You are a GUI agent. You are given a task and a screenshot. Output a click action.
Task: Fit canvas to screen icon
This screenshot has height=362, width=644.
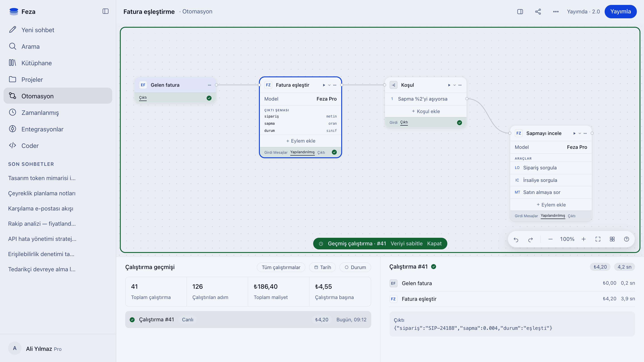[598, 239]
